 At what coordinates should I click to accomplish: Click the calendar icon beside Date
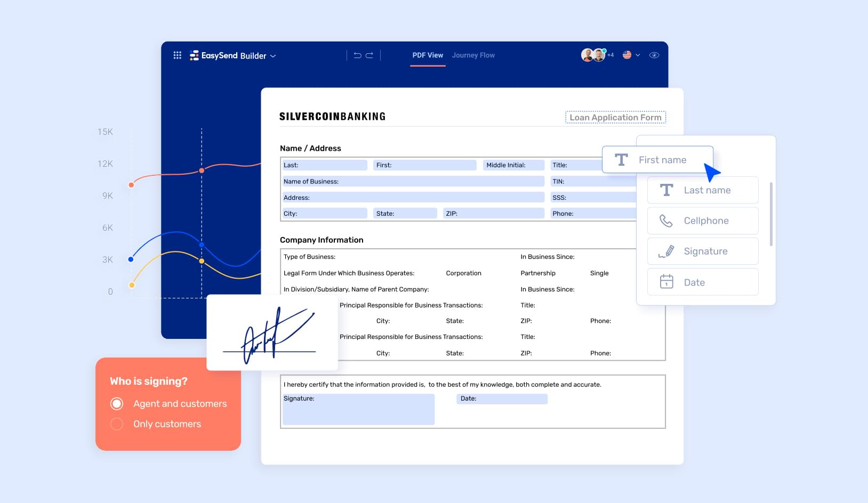click(x=666, y=281)
